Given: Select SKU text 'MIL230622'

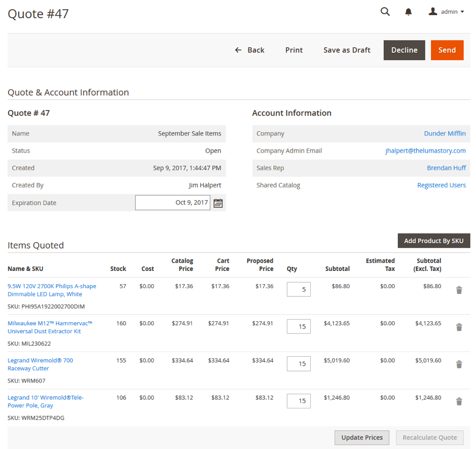Looking at the screenshot, I should pos(36,343).
